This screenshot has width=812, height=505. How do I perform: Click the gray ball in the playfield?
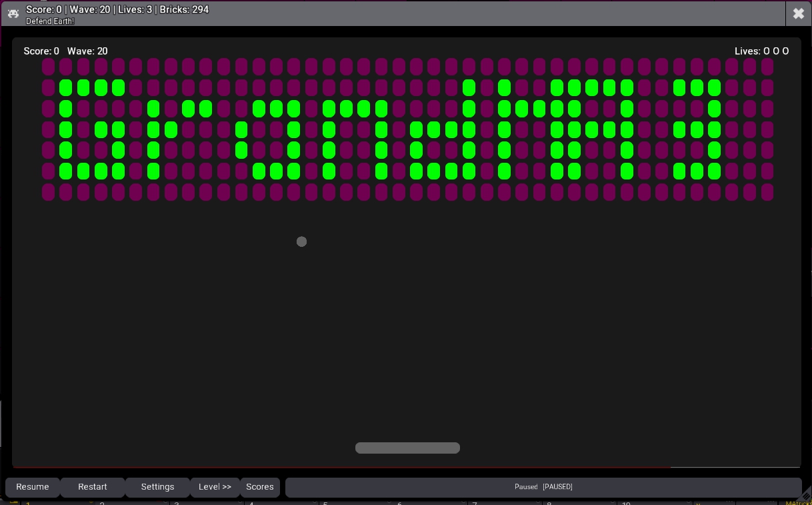pyautogui.click(x=301, y=241)
